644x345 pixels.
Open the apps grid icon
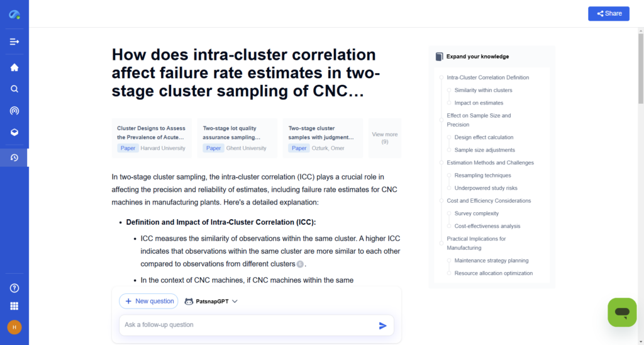pyautogui.click(x=14, y=307)
